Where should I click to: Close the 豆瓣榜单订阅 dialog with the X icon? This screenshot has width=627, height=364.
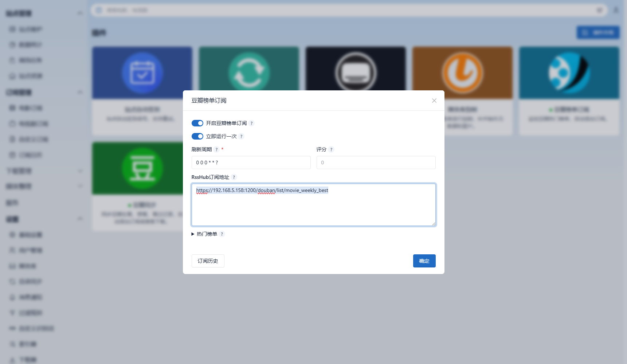434,101
